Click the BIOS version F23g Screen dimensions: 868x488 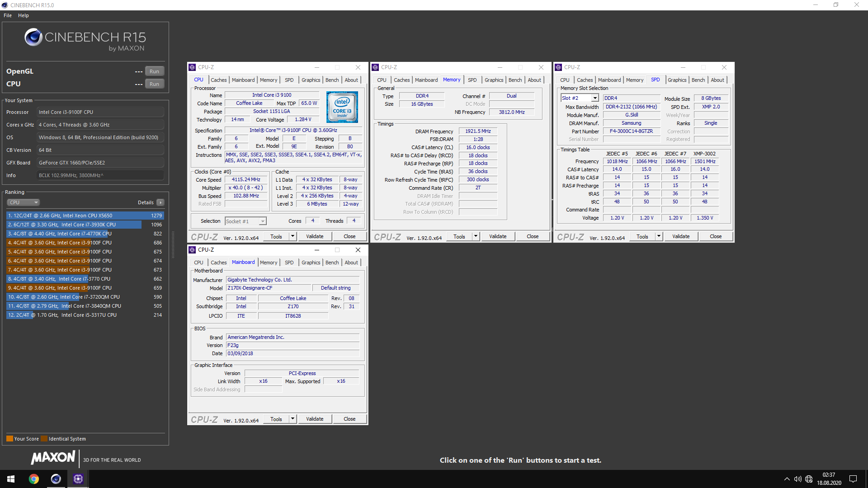(x=292, y=345)
